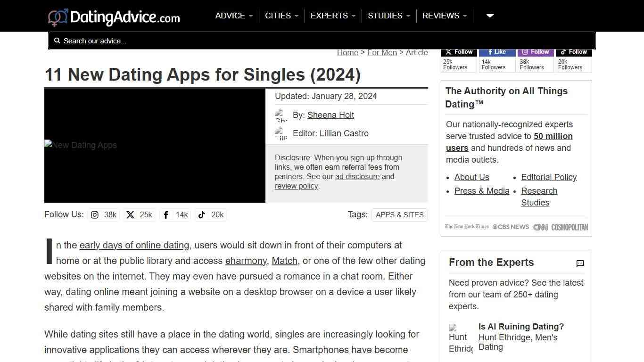The height and width of the screenshot is (362, 644).
Task: Select the CBS News logo
Action: pos(511,227)
